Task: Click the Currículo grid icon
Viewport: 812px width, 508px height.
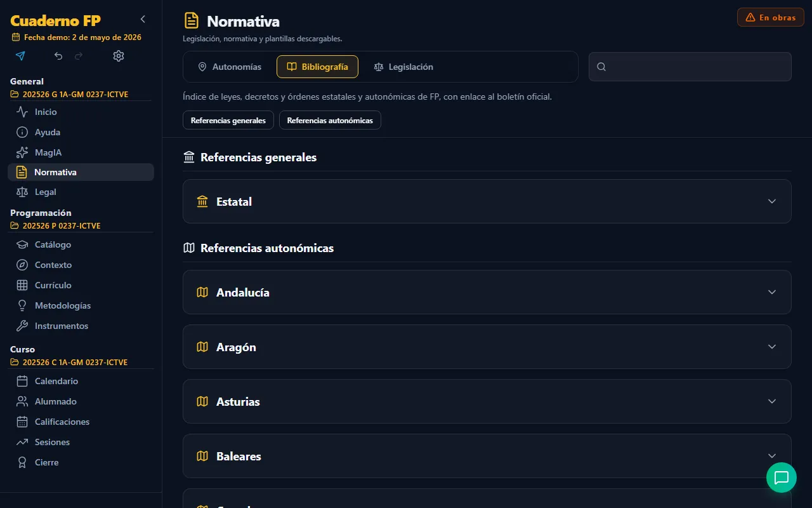Action: (22, 285)
